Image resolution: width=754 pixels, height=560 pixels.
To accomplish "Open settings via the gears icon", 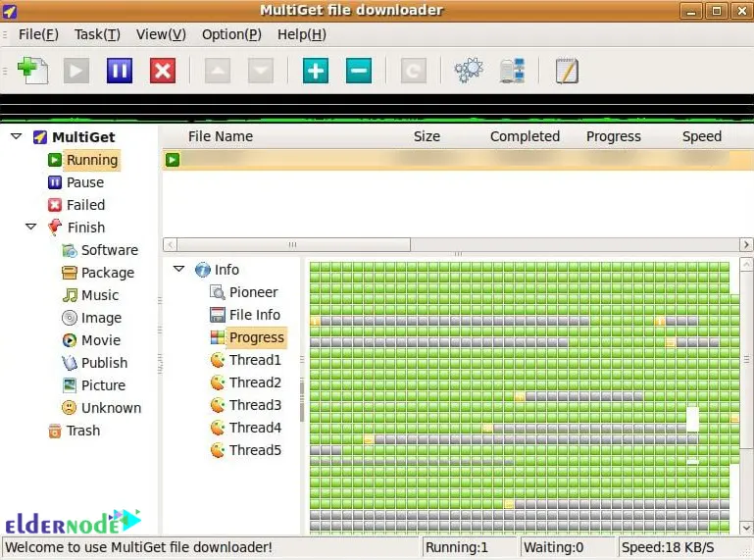I will click(x=469, y=71).
